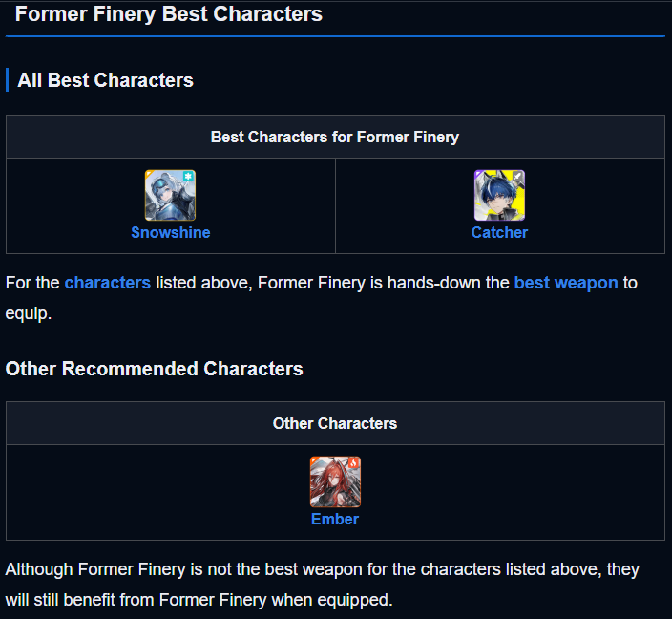The width and height of the screenshot is (672, 619).
Task: Click the sword badge on Catcher's portrait
Action: coord(517,177)
